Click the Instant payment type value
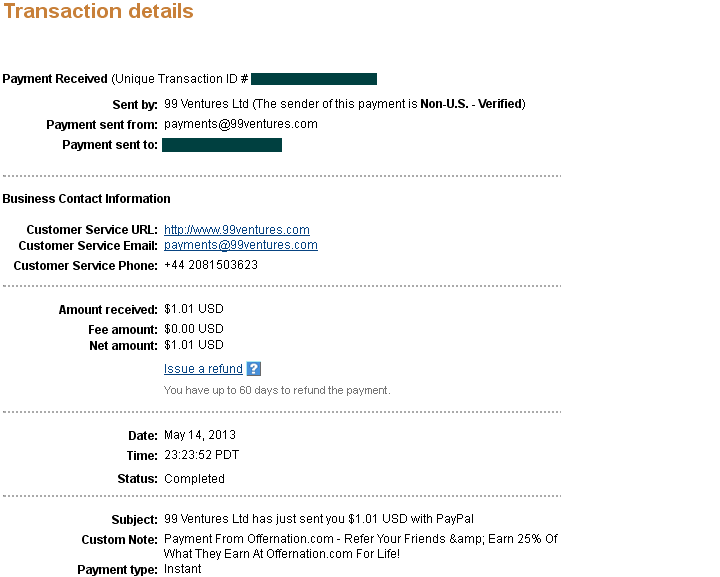The height and width of the screenshot is (577, 720). click(x=182, y=569)
